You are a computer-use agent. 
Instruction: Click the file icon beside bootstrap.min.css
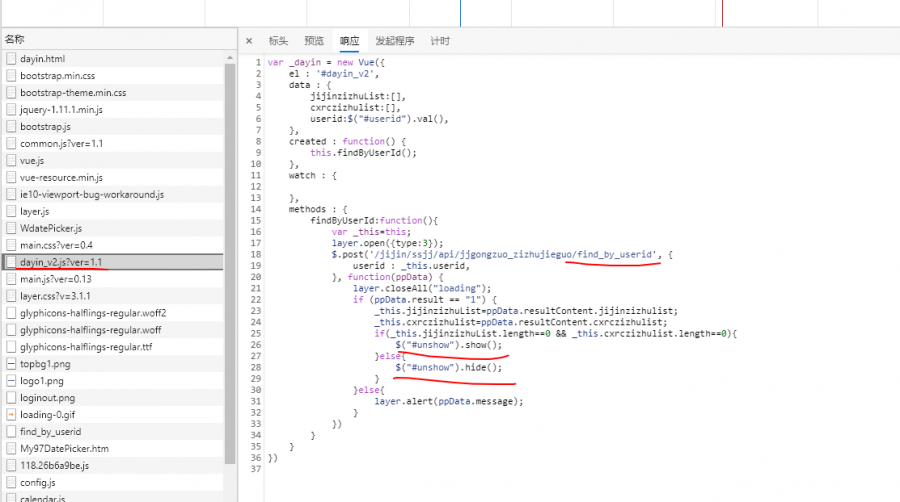11,76
